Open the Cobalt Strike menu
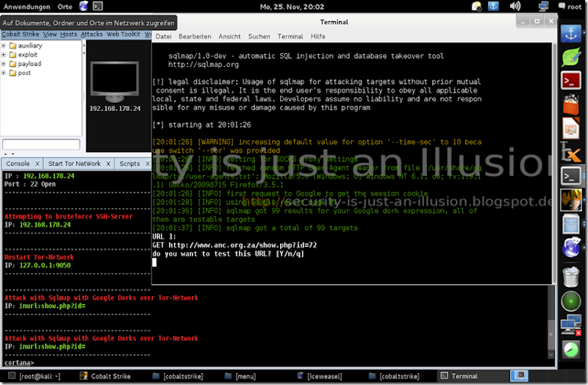The image size is (588, 385). 21,34
